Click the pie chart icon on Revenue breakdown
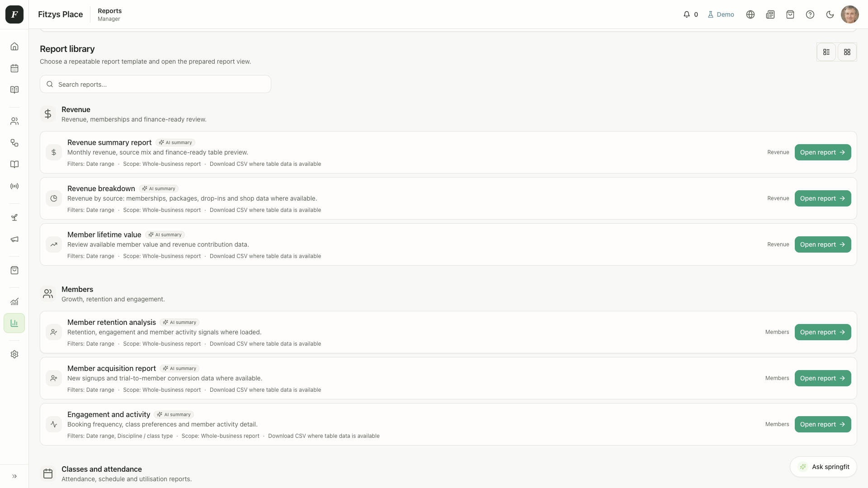 pos(54,198)
